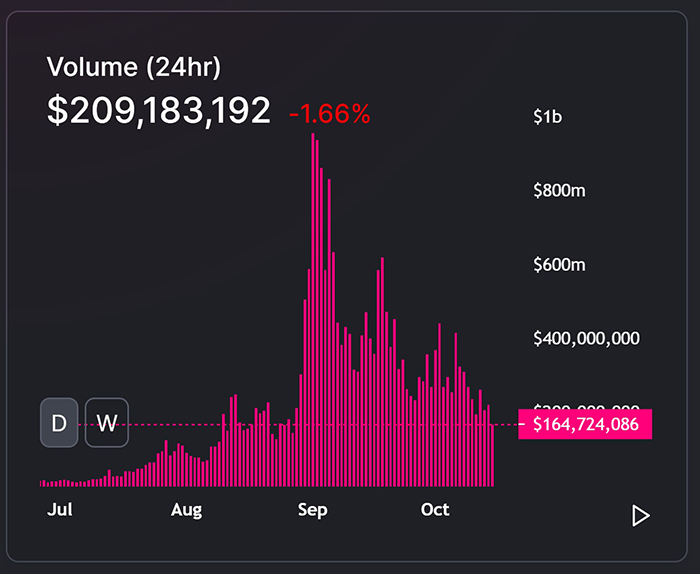Click the $1b y-axis label
Image resolution: width=700 pixels, height=574 pixels.
[x=548, y=117]
